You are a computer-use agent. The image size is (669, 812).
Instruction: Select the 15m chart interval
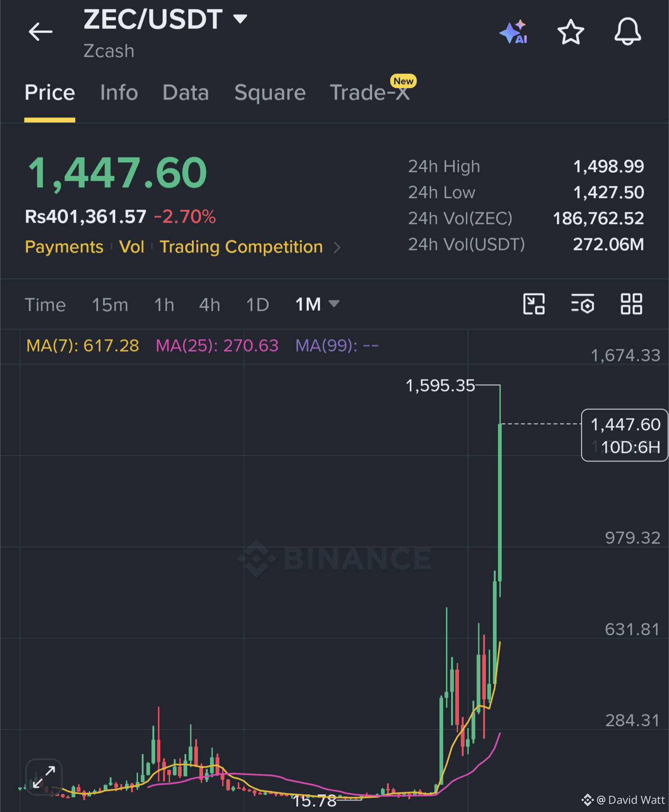pos(110,305)
